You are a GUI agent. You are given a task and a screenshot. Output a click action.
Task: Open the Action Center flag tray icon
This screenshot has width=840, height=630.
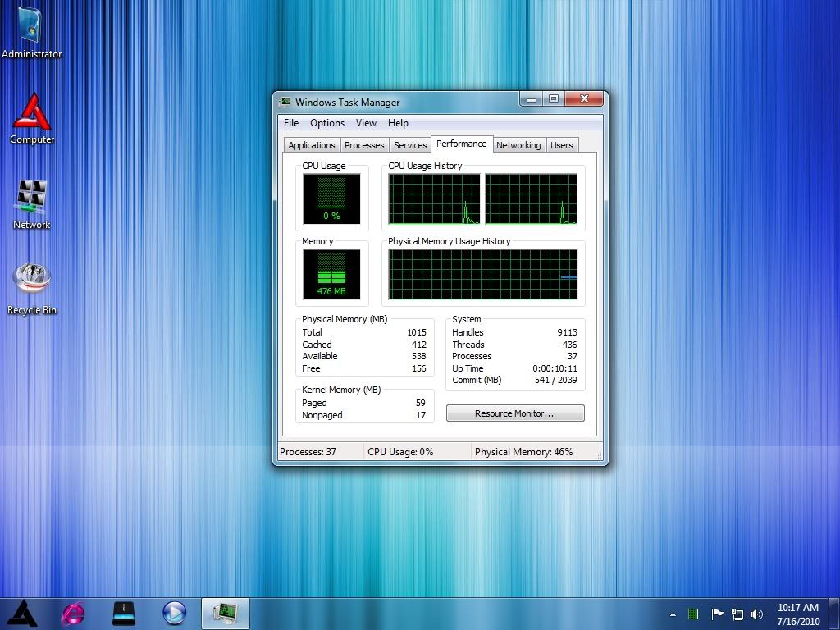717,614
